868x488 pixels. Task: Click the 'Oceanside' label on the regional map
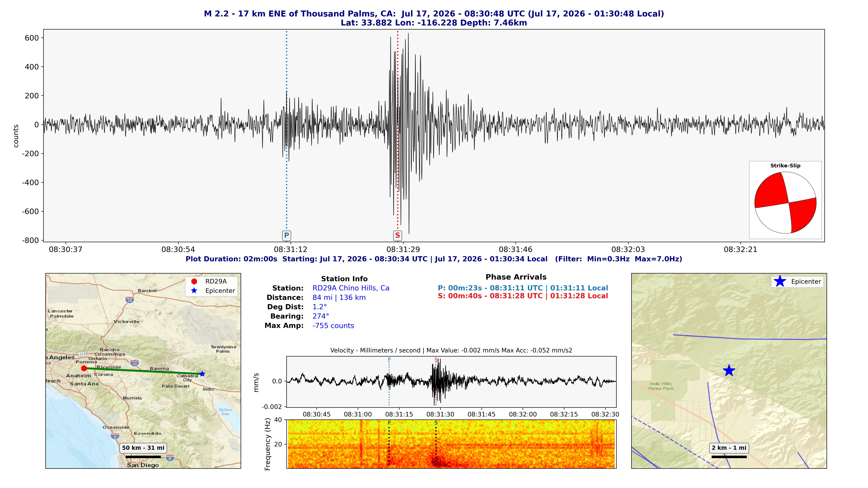[116, 427]
